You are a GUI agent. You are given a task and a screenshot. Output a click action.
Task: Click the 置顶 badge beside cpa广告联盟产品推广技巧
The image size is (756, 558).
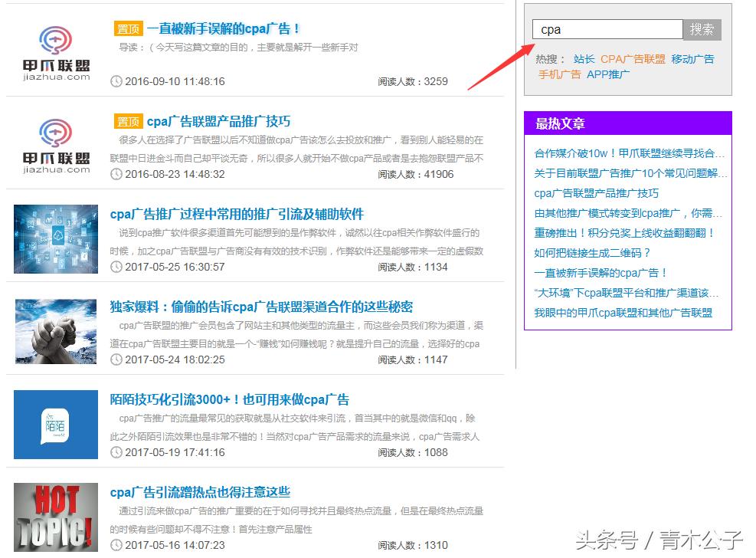coord(129,121)
